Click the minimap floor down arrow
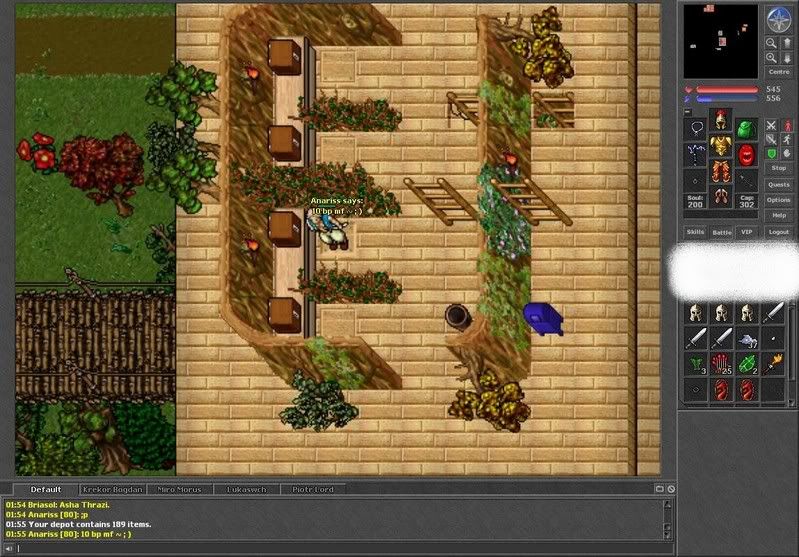 786,59
